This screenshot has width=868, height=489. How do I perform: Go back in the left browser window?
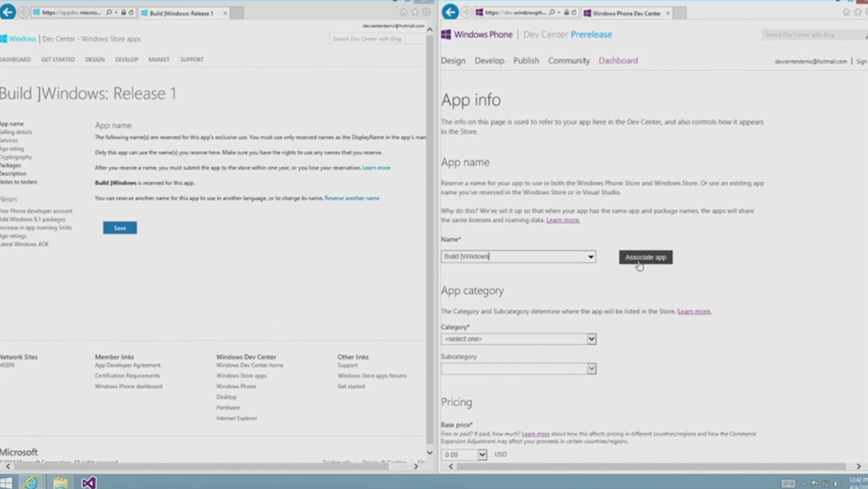click(8, 12)
